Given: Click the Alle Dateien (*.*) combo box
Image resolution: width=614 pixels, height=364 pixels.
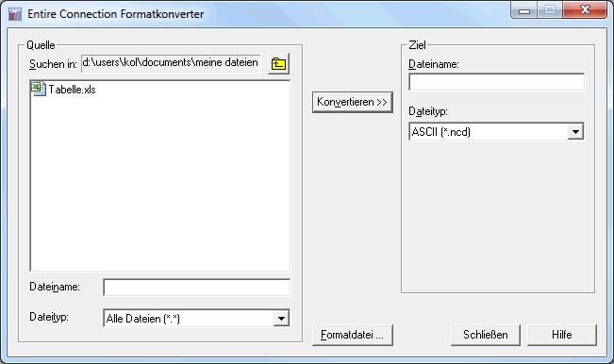Looking at the screenshot, I should [x=196, y=319].
